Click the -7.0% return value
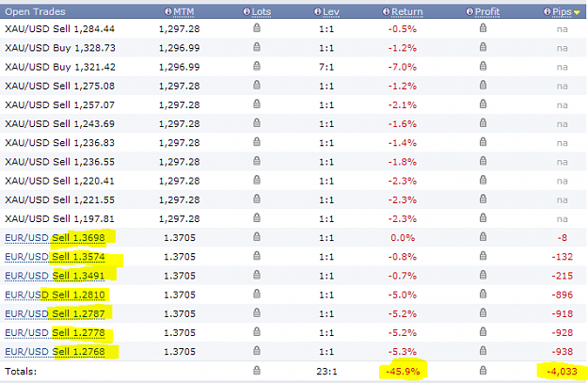Viewport: 588px width, 383px height. point(403,67)
